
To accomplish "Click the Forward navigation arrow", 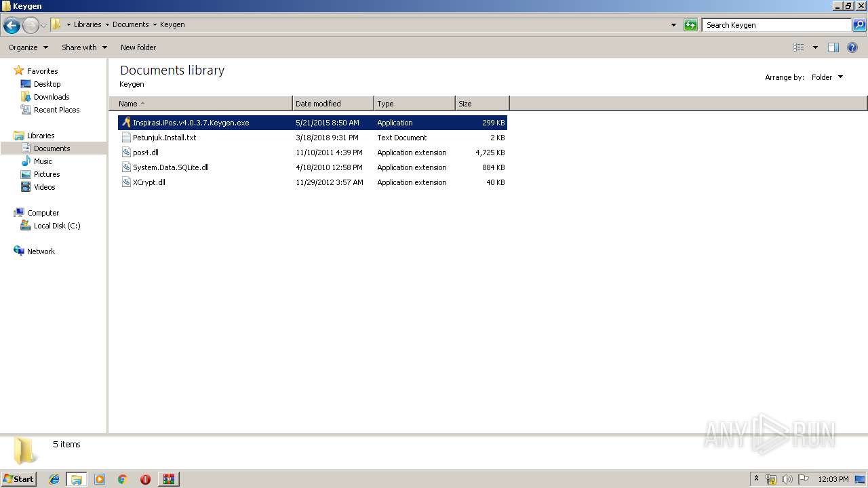I will coord(31,25).
